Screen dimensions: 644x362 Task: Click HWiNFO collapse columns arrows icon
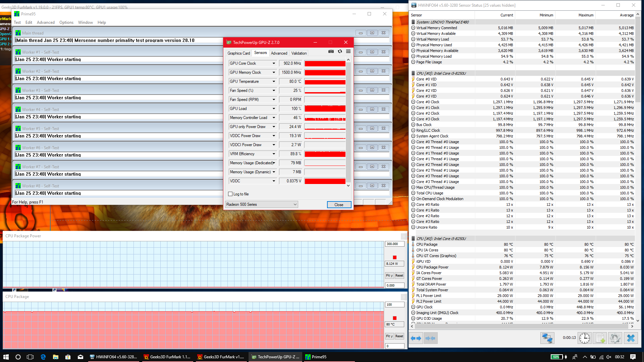click(430, 338)
